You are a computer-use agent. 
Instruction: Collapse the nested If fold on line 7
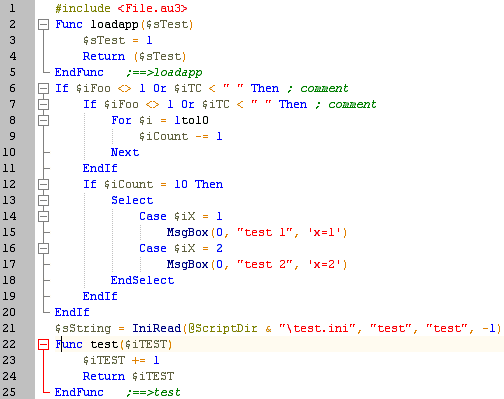(43, 104)
